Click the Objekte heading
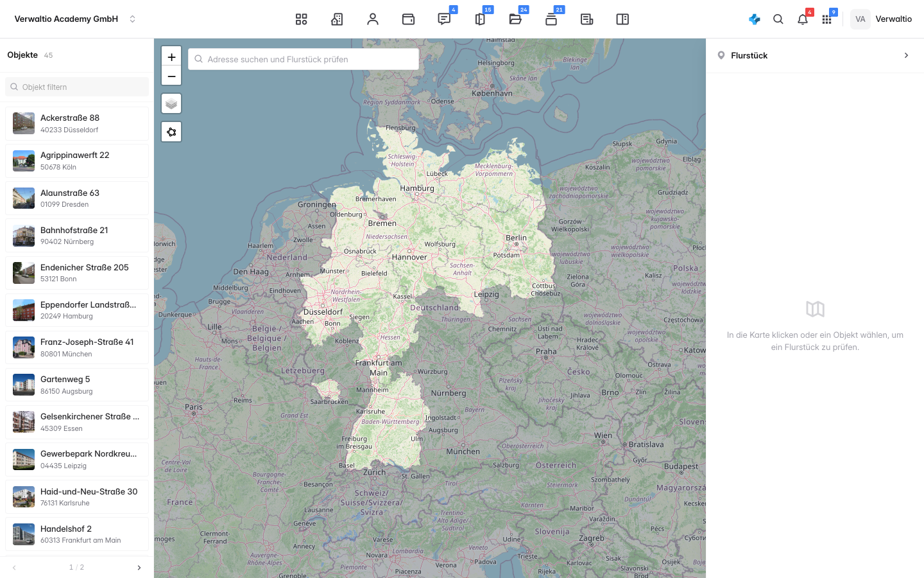Image resolution: width=924 pixels, height=578 pixels. 22,55
